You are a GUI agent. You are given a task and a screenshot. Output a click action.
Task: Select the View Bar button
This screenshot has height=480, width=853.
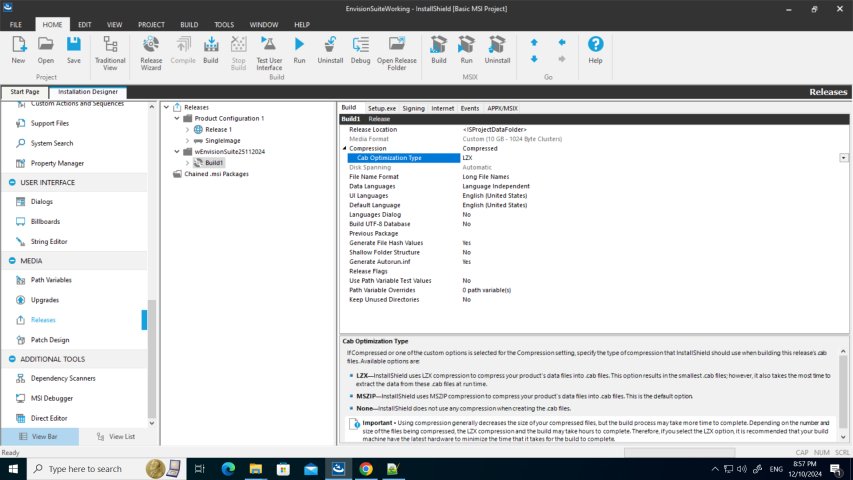(x=40, y=436)
